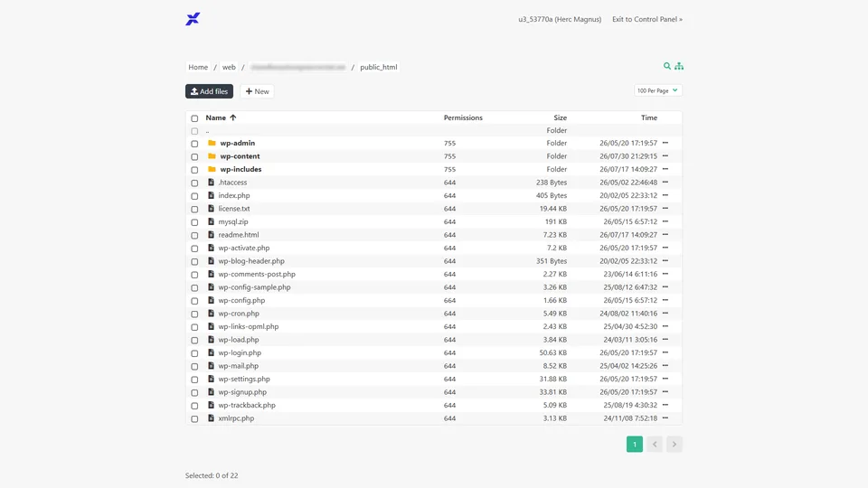This screenshot has width=868, height=488.
Task: Click the wp-content folder icon
Action: point(212,156)
